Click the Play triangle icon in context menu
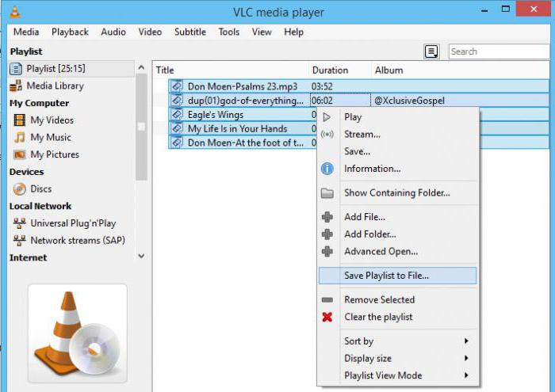Image resolution: width=555 pixels, height=392 pixels. tap(327, 117)
